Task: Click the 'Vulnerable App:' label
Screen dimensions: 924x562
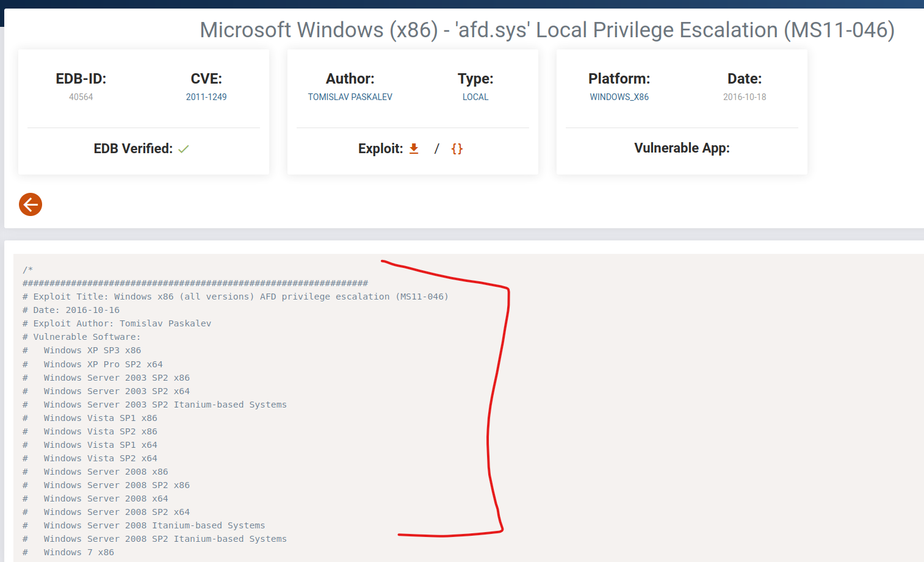Action: 682,148
